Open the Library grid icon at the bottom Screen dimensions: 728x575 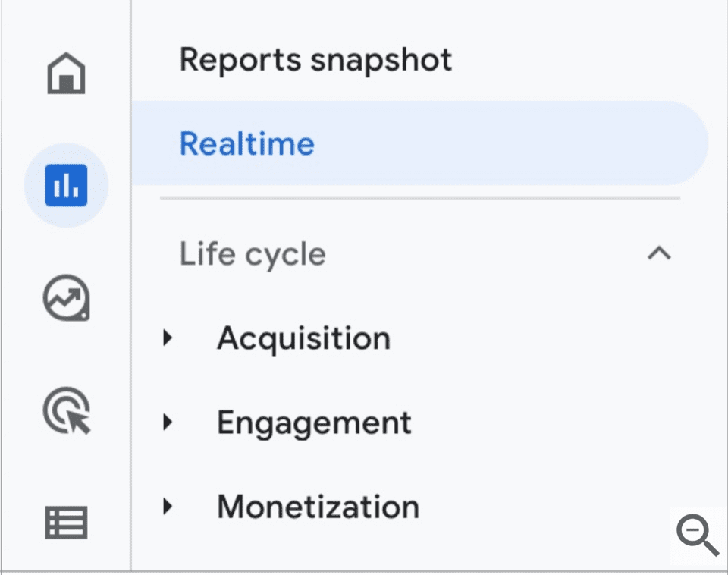[67, 523]
